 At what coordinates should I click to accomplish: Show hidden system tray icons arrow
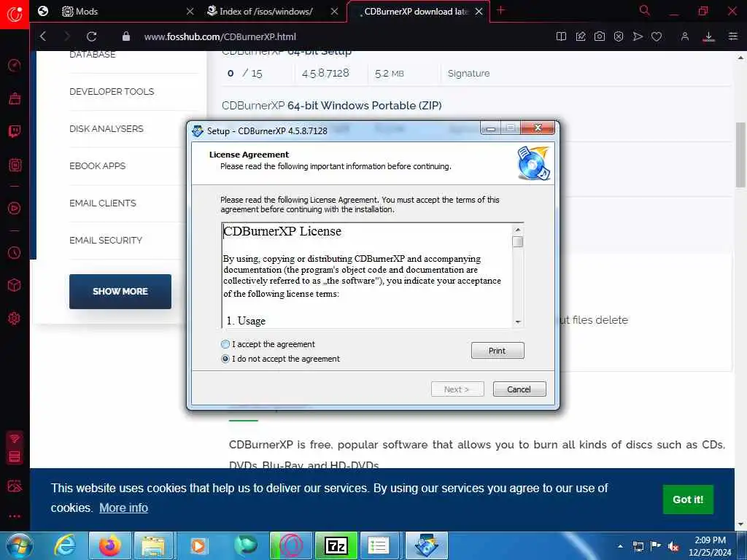[620, 546]
